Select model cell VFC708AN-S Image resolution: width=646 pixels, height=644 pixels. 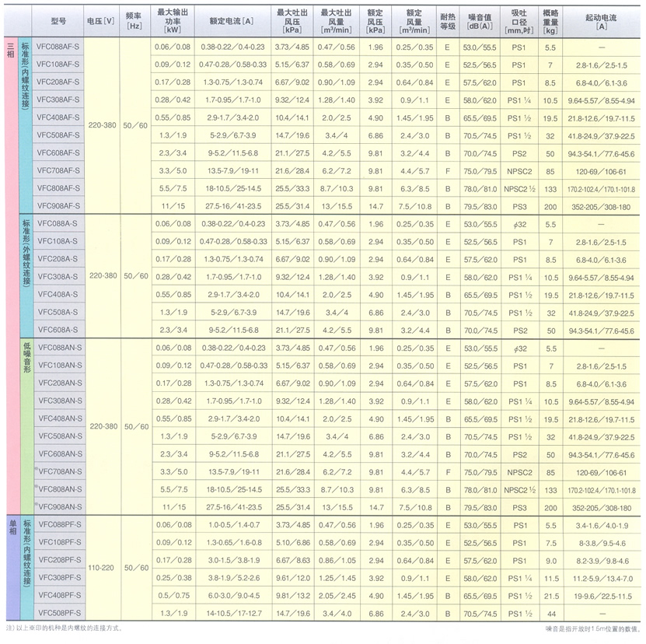click(60, 471)
